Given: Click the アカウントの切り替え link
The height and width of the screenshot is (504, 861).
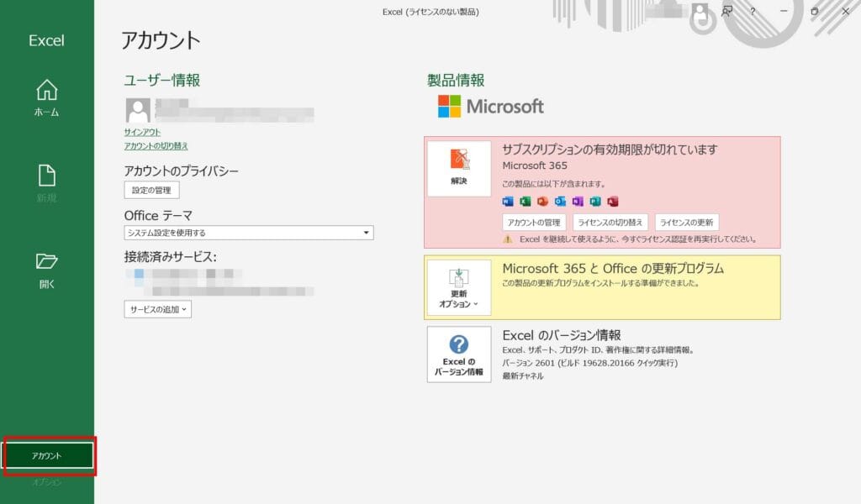Looking at the screenshot, I should pos(156,146).
